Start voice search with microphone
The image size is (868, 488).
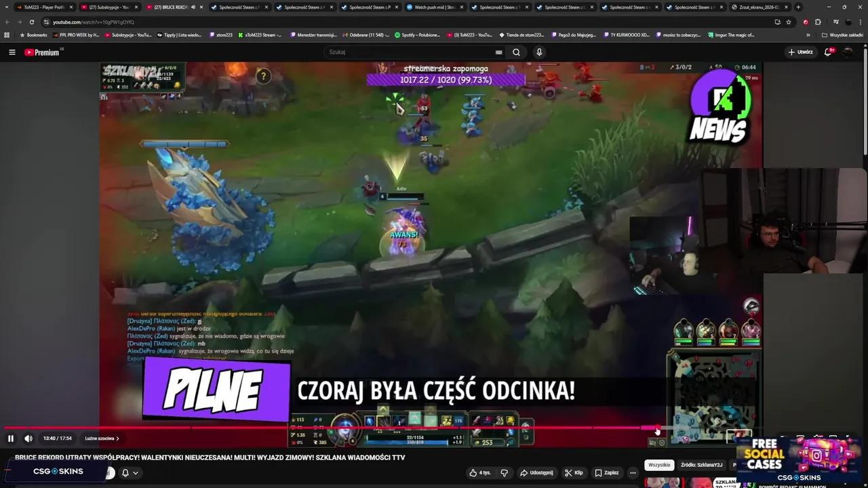pos(539,52)
